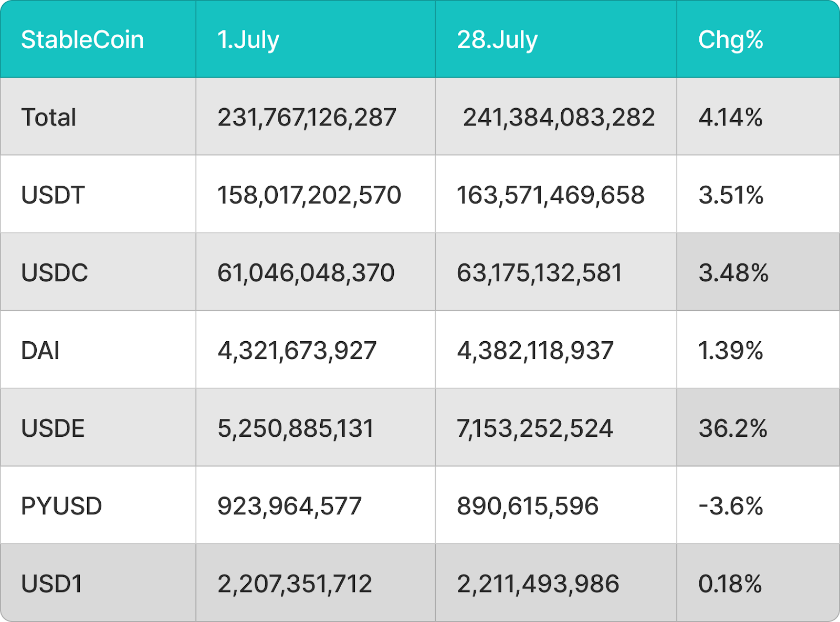This screenshot has width=840, height=622.
Task: Click the Total change cell 4.14%
Action: coord(730,117)
